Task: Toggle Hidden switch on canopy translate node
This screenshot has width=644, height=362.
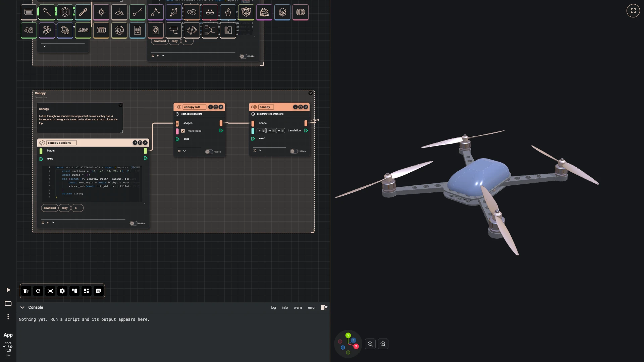Action: point(294,151)
